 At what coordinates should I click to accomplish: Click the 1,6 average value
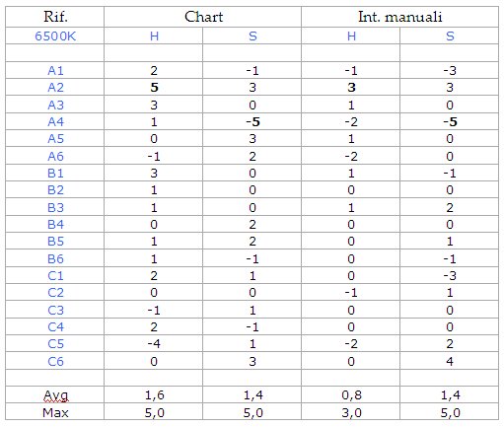pyautogui.click(x=154, y=394)
